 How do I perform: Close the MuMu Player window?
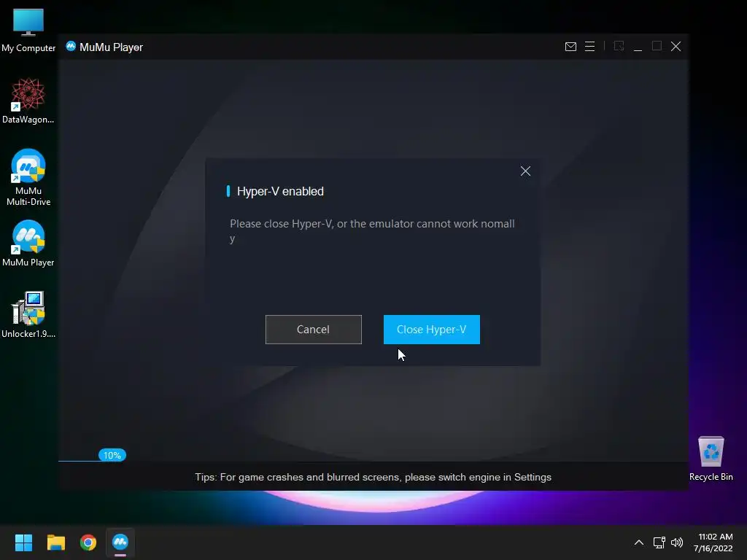[676, 46]
